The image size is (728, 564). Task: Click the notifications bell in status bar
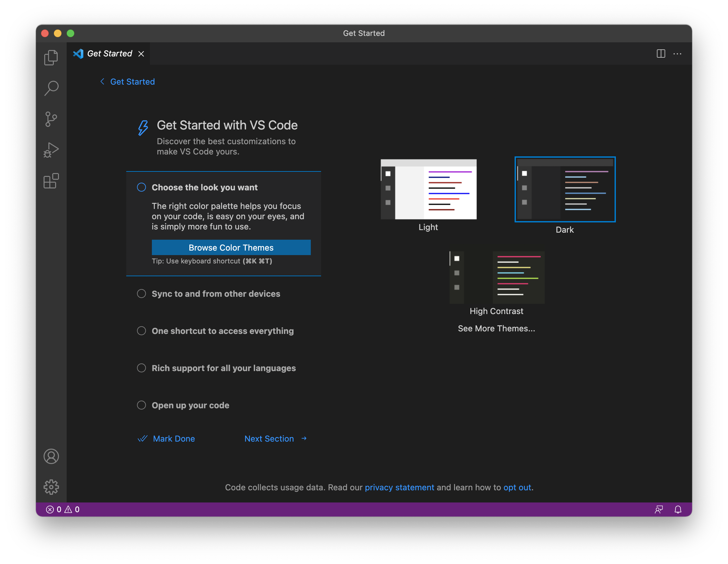click(x=678, y=509)
